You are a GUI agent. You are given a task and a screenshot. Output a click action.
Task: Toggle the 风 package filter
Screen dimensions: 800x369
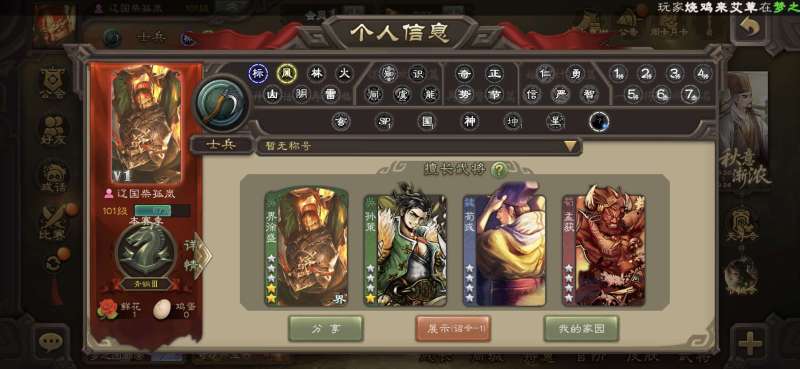287,73
